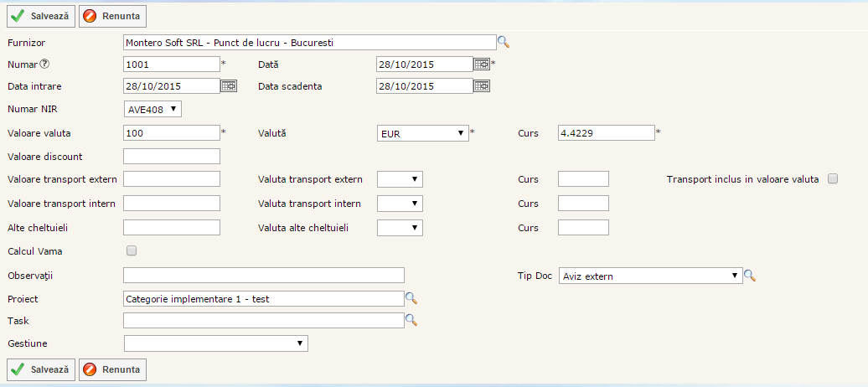
Task: Open the calendar picker for Dată
Action: pos(482,64)
